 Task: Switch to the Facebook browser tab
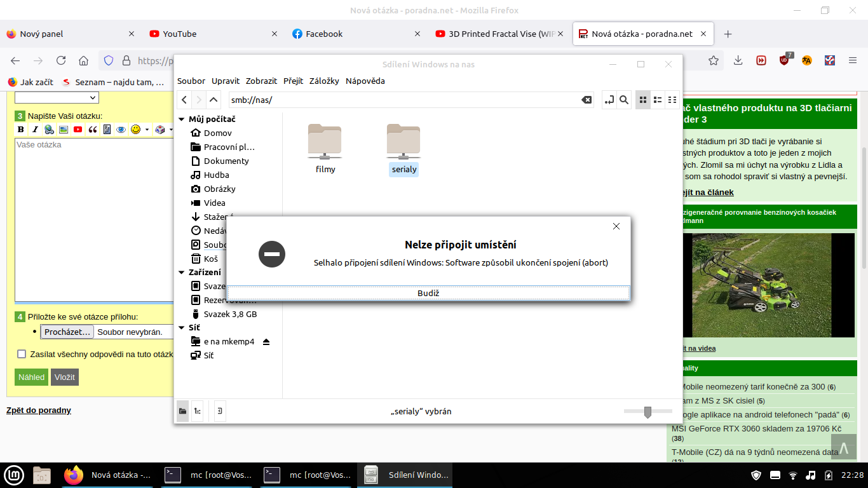tap(356, 34)
